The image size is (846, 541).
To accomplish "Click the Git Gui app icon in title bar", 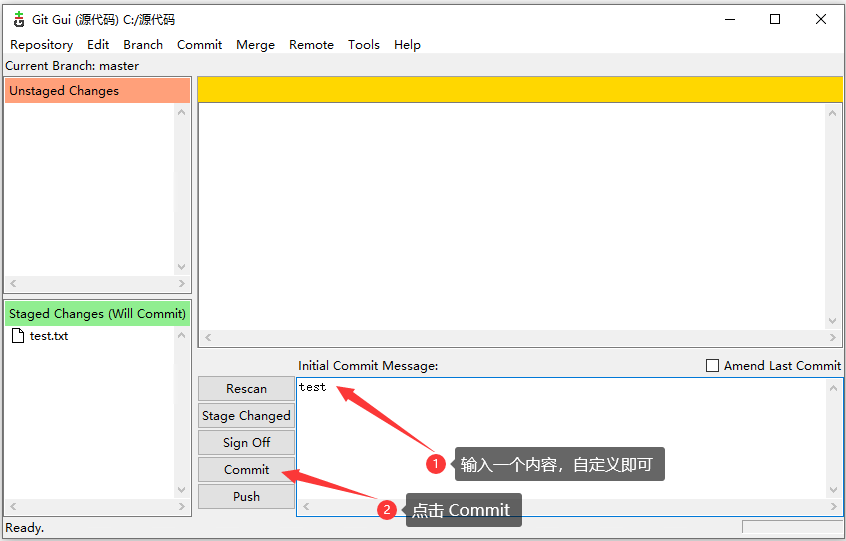I will point(19,19).
